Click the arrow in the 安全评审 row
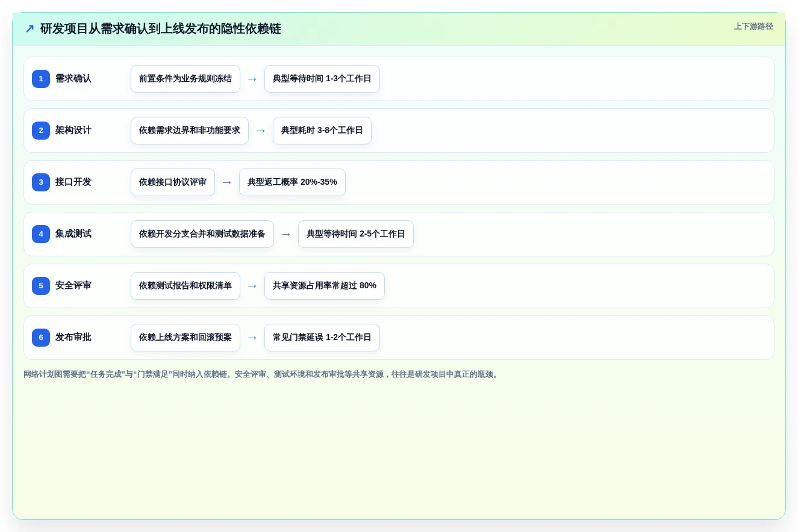Image resolution: width=798 pixels, height=532 pixels. pos(252,286)
